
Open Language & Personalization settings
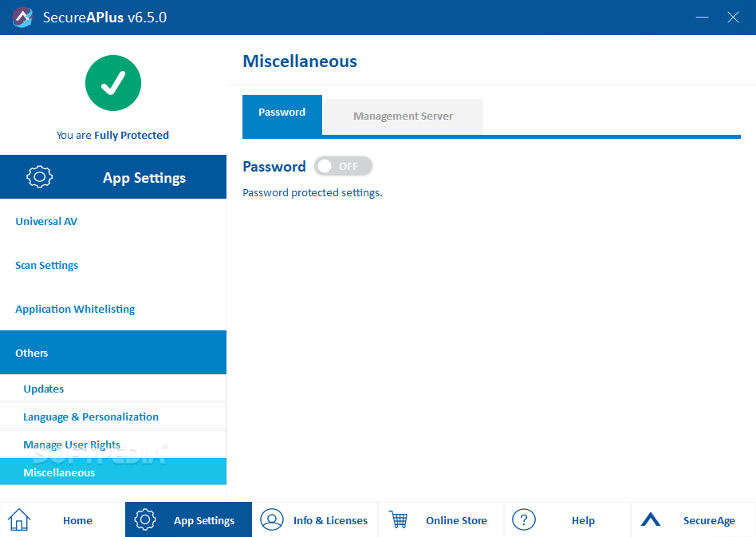[113, 417]
